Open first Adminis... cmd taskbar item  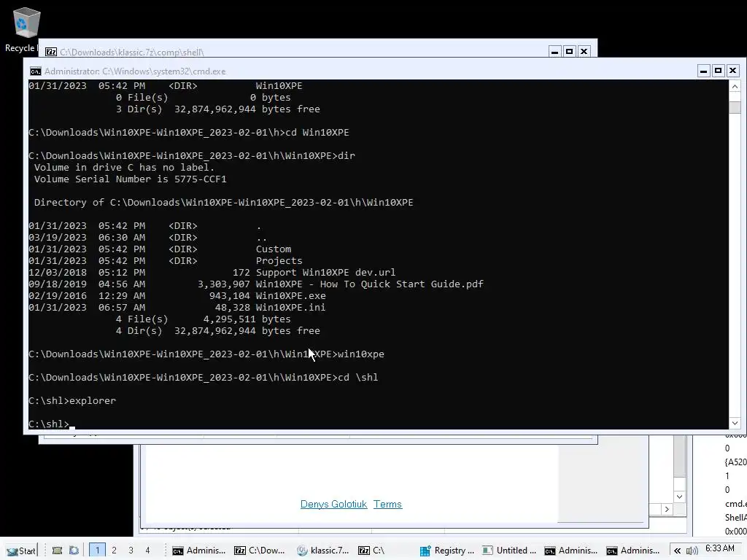(199, 551)
